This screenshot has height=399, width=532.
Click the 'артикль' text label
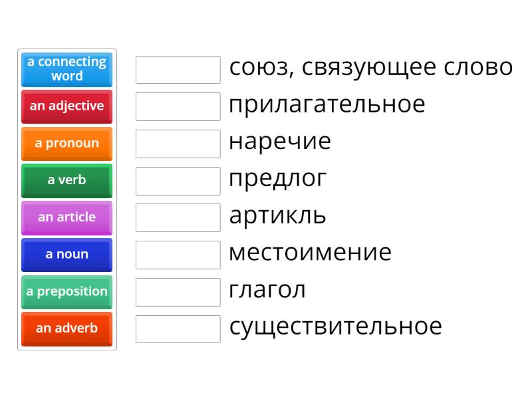pyautogui.click(x=277, y=215)
